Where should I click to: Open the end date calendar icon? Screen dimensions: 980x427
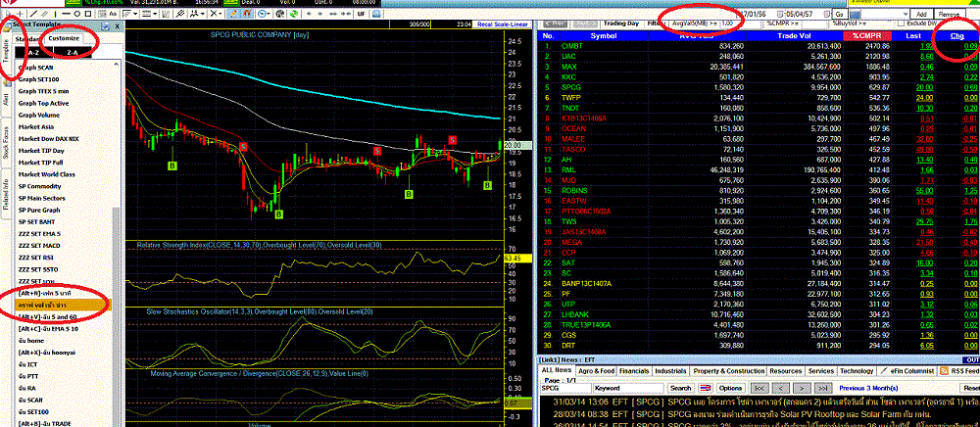[x=826, y=14]
